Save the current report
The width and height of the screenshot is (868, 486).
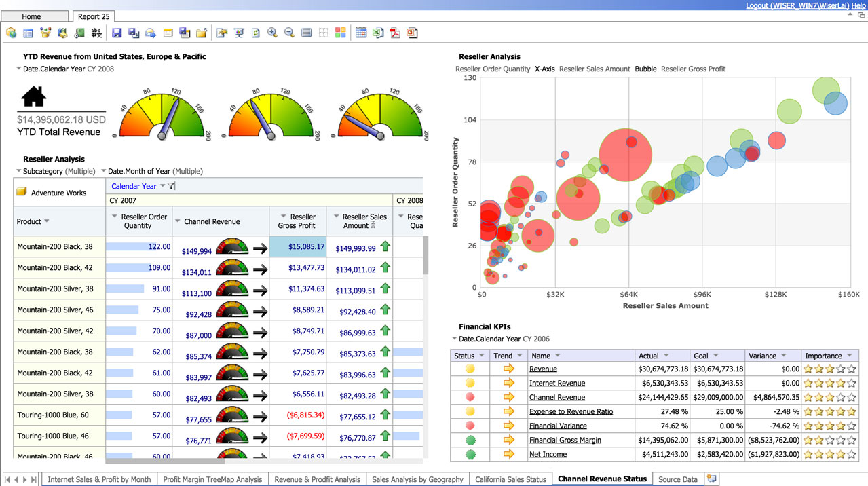coord(117,32)
